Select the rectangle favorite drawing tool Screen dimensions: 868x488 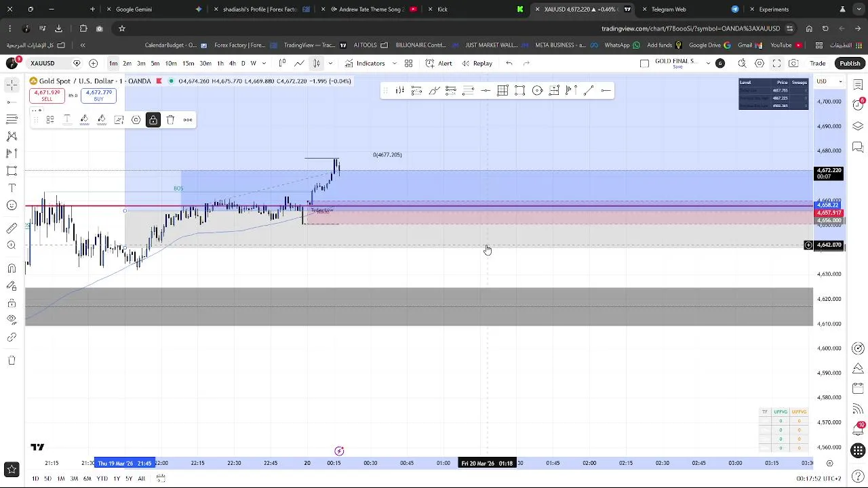coord(519,90)
